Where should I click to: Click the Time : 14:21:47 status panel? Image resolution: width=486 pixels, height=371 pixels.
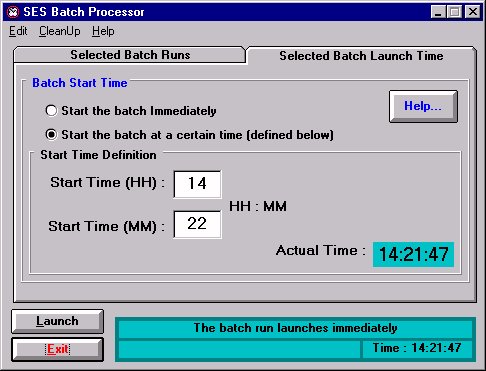tap(417, 348)
